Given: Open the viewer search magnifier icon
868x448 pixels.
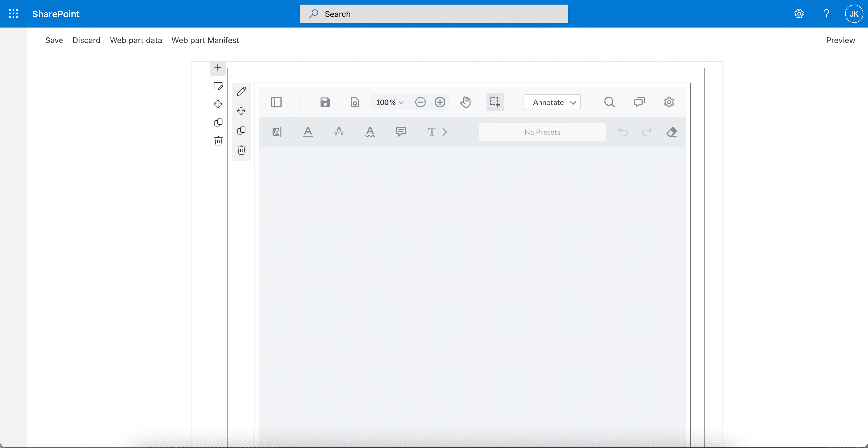Looking at the screenshot, I should click(x=609, y=102).
